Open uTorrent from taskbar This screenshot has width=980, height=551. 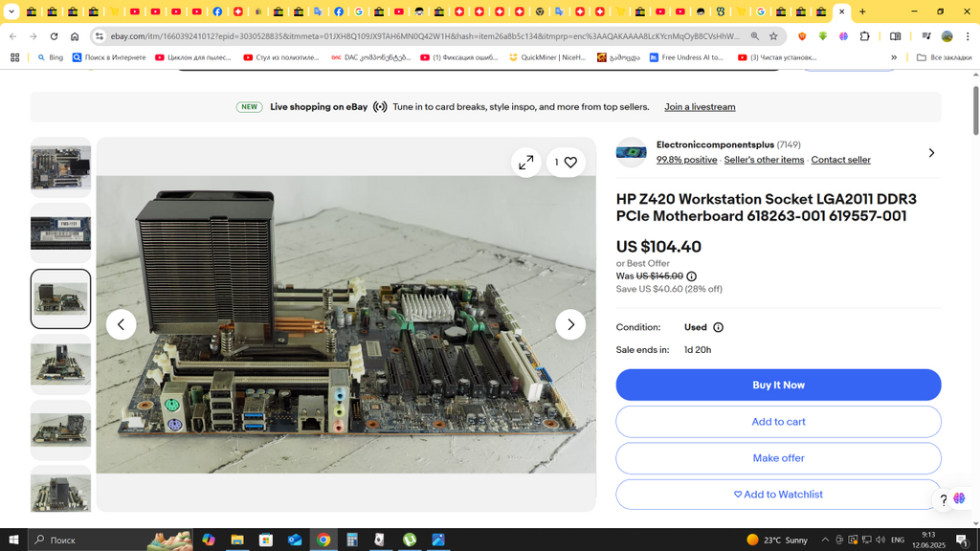pyautogui.click(x=410, y=540)
